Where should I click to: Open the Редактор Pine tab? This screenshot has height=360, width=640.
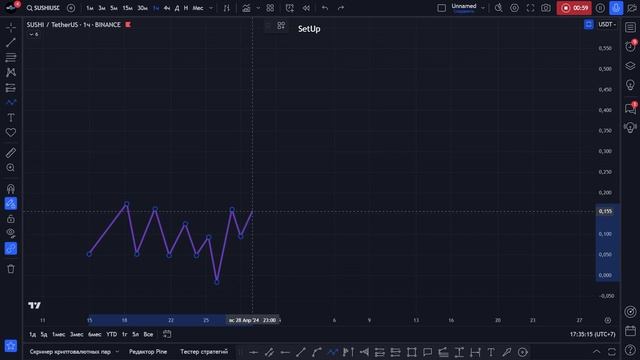(148, 351)
